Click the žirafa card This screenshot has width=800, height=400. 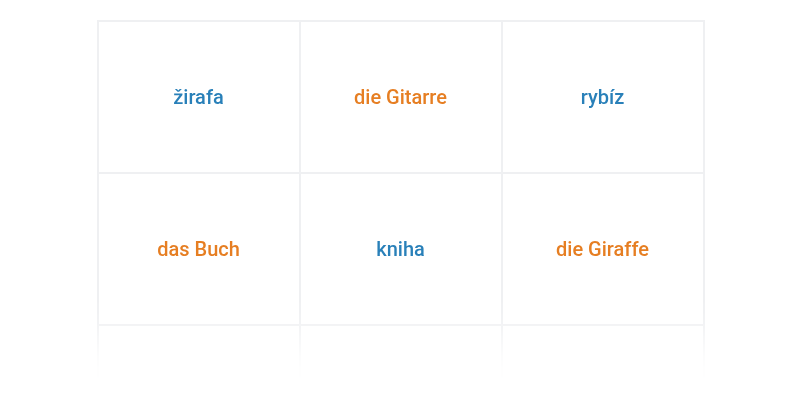click(x=199, y=97)
